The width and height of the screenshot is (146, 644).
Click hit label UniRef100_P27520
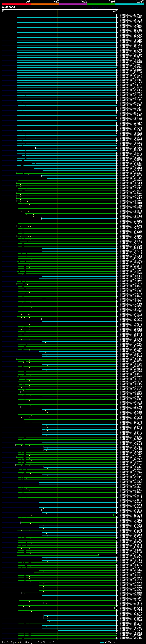[131, 25]
